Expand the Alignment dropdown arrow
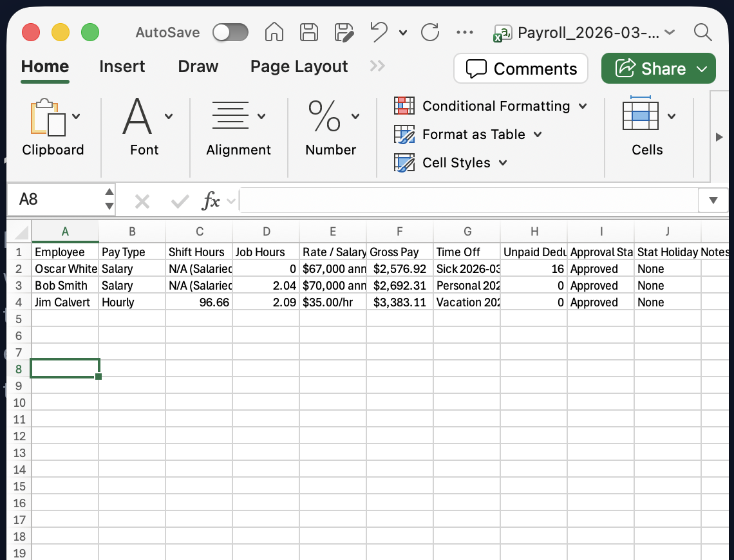This screenshot has width=734, height=560. tap(261, 117)
